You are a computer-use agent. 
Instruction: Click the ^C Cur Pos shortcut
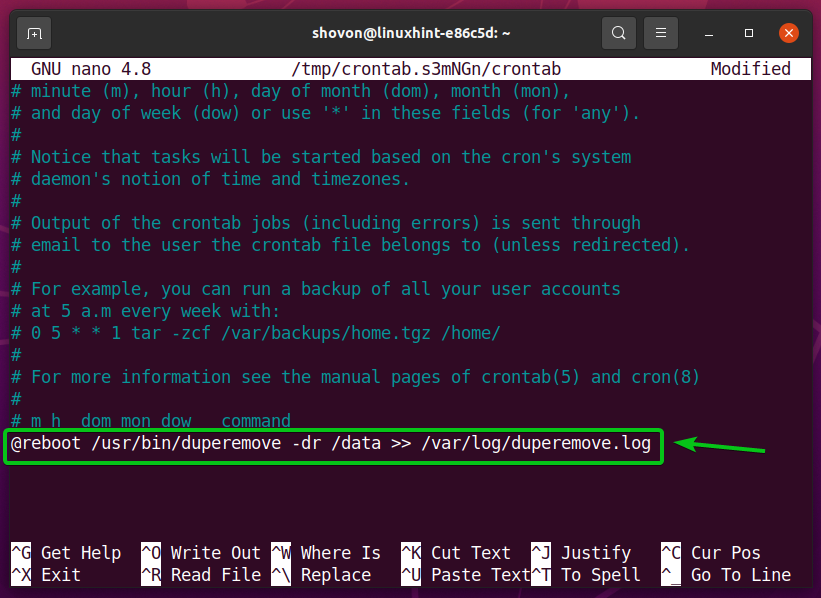[711, 553]
